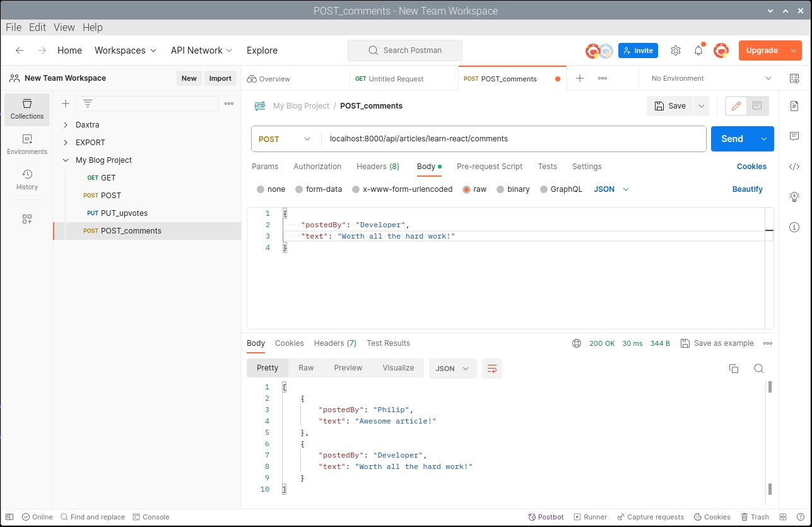Open the request Info right sidebar icon
Screen dimensions: 812x527
pos(794,227)
